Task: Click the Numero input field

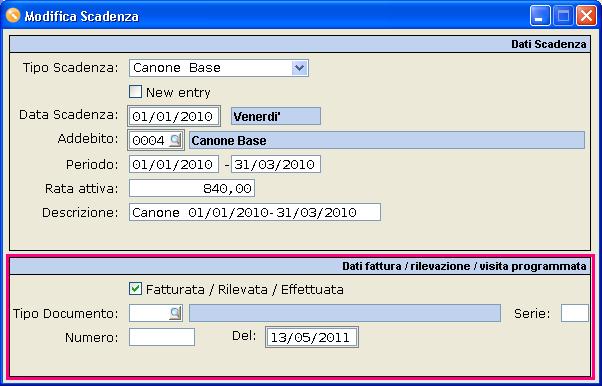Action: (162, 337)
